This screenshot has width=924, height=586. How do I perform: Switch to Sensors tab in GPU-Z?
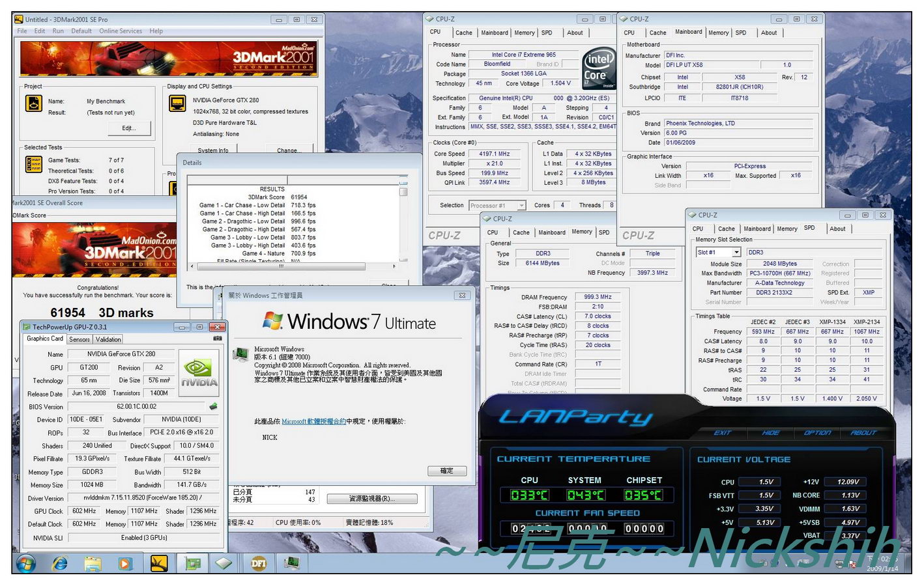pos(79,339)
